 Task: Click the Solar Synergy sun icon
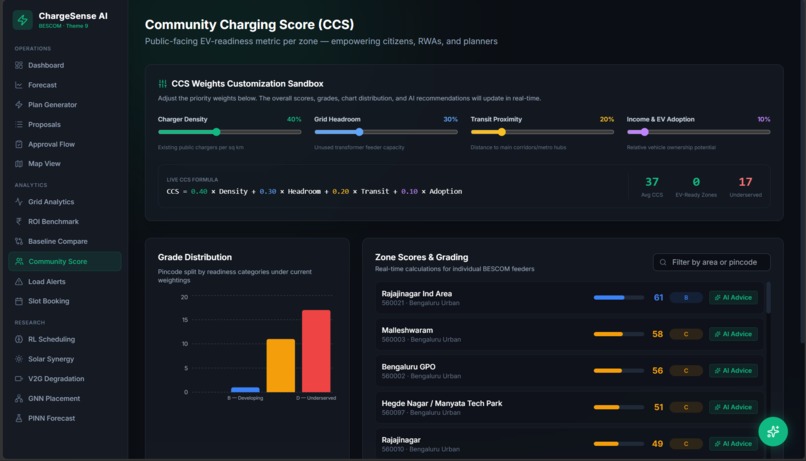click(x=19, y=359)
